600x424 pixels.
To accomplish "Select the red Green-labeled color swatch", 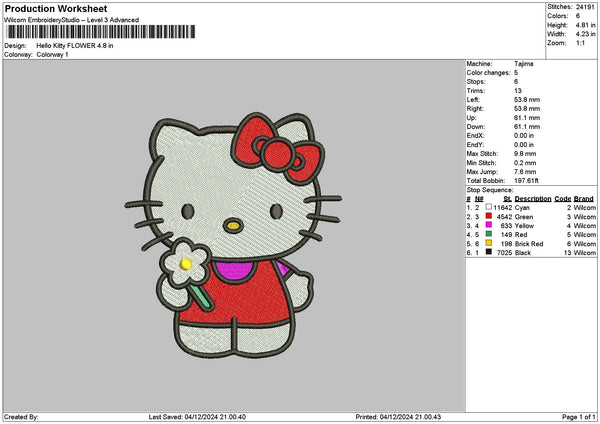I will (489, 216).
